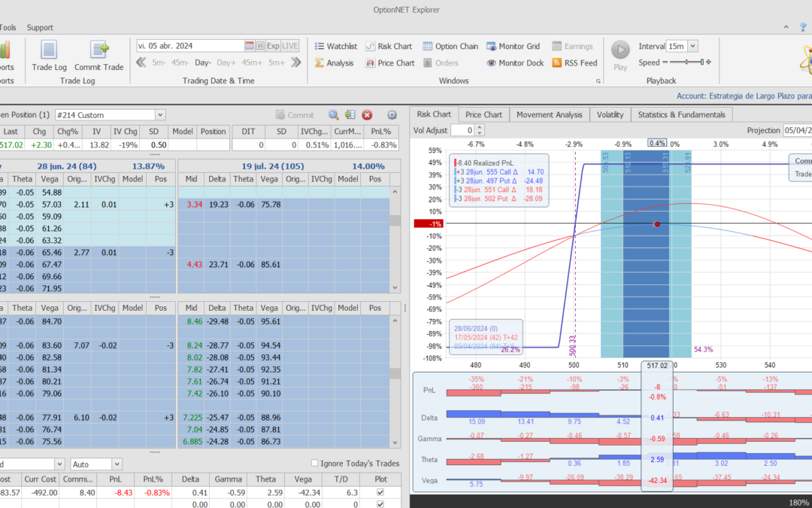The height and width of the screenshot is (508, 812).
Task: Enable Ignore Today's Trades checkbox
Action: [x=315, y=464]
